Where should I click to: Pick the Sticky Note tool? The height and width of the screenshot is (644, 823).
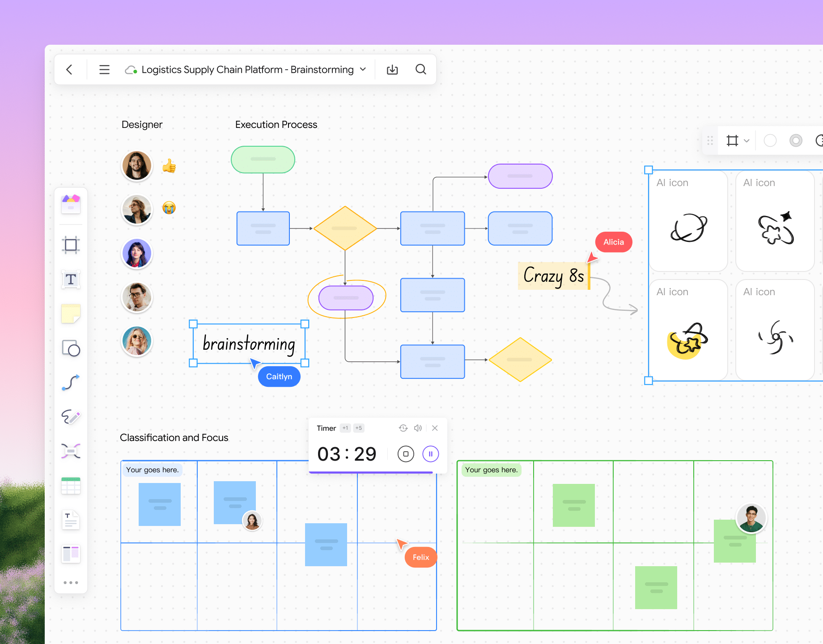[71, 314]
